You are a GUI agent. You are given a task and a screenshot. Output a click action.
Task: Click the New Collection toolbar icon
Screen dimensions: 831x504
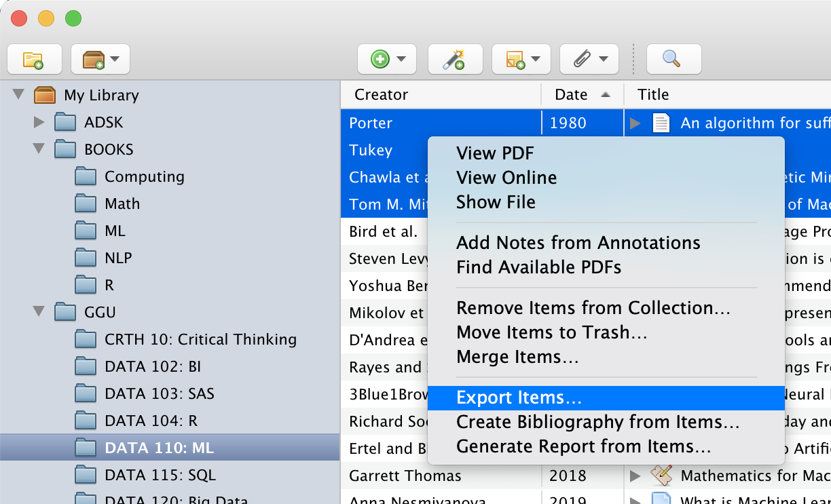tap(34, 60)
